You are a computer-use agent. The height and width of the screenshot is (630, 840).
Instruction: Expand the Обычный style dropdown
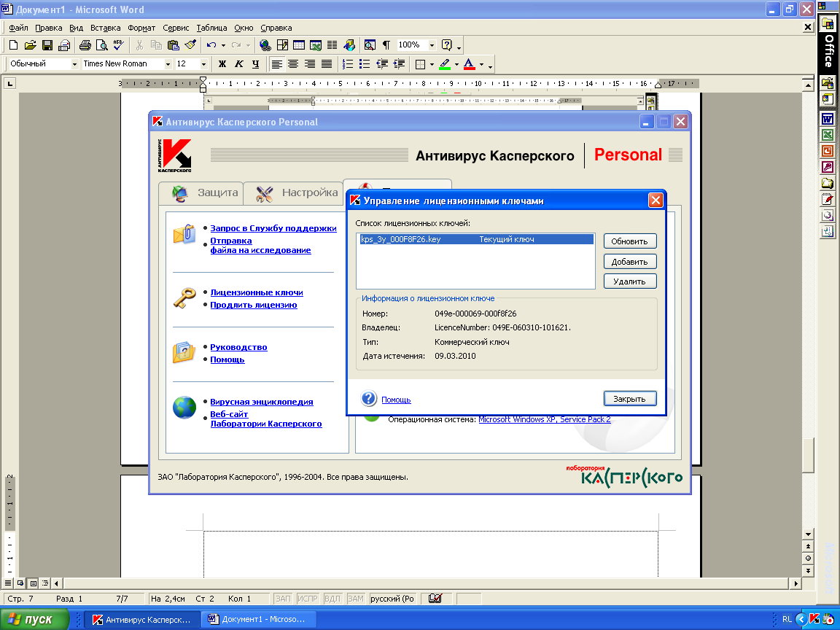74,64
